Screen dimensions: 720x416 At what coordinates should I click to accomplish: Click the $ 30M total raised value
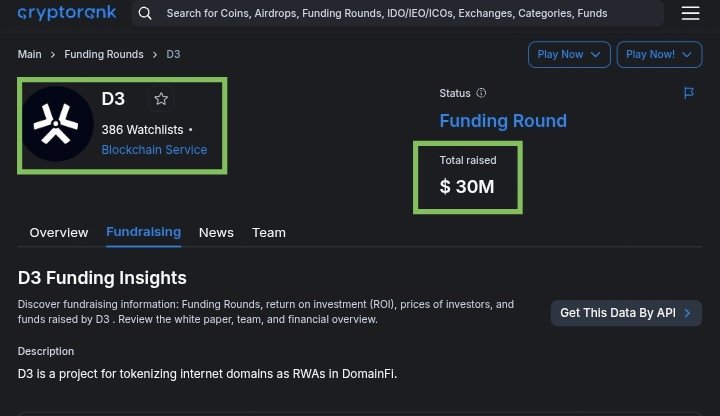(x=467, y=186)
